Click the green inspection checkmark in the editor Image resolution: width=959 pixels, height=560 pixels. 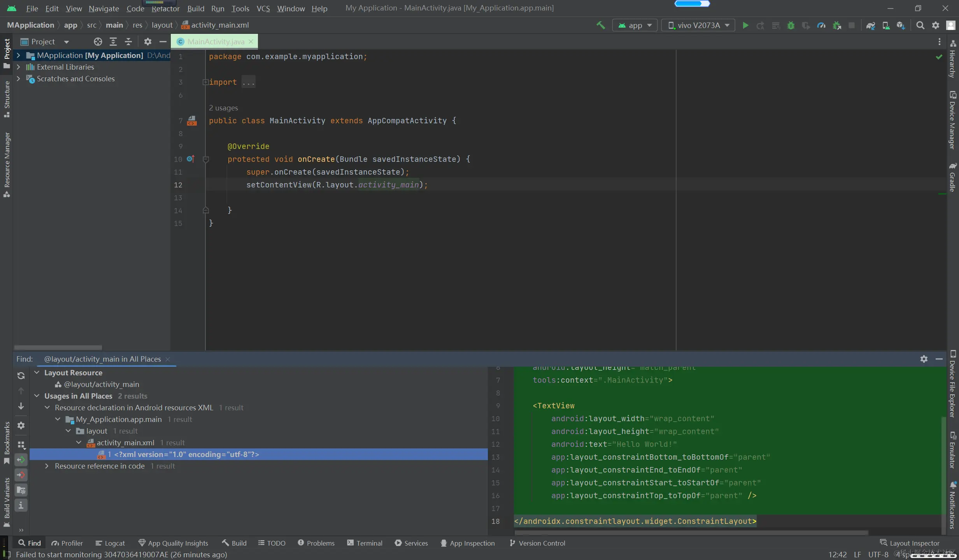939,57
